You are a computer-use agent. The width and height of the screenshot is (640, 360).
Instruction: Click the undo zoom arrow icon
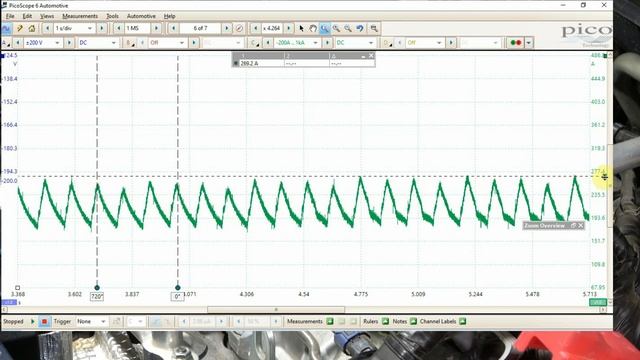click(360, 29)
